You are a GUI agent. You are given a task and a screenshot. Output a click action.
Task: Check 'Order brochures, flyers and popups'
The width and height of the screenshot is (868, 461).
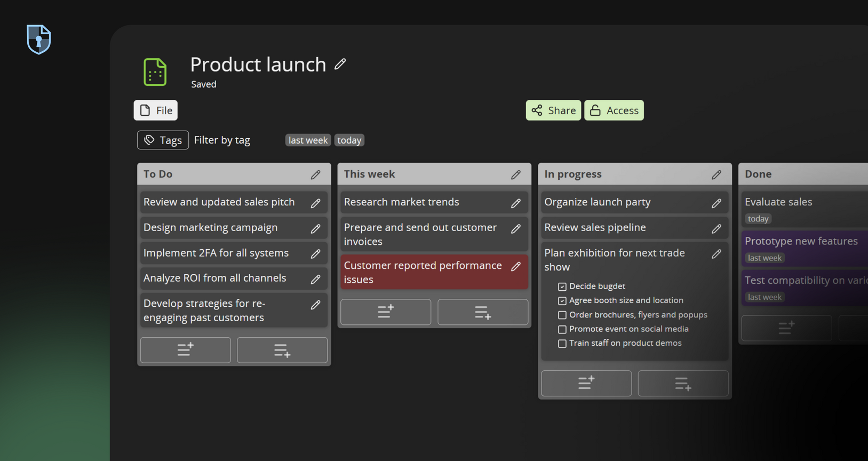pyautogui.click(x=562, y=315)
